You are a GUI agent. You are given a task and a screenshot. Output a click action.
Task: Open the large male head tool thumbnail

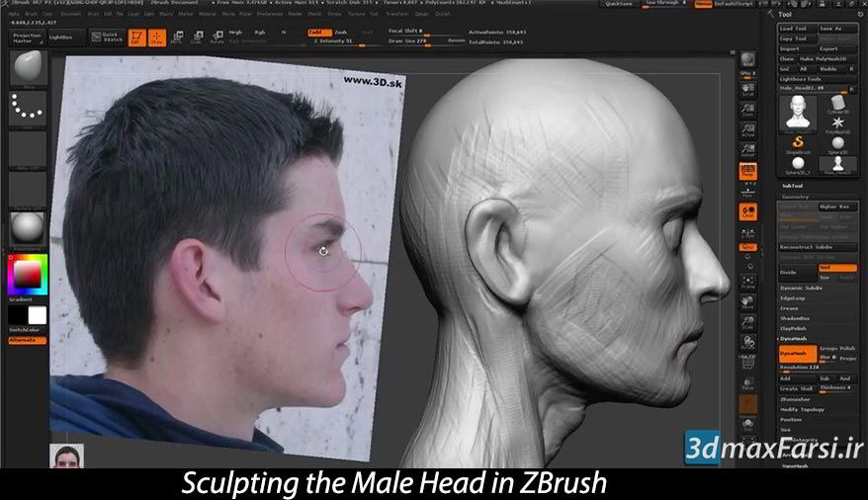click(798, 113)
